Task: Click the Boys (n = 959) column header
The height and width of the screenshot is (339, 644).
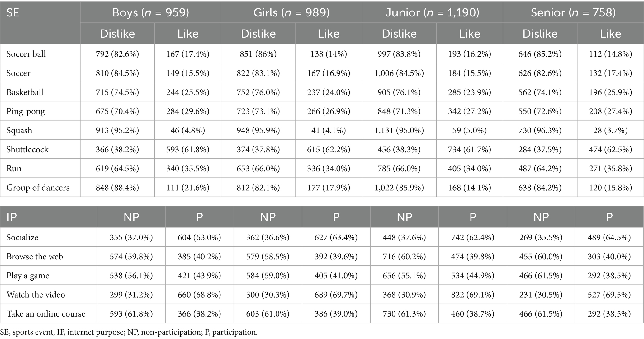Action: point(151,12)
